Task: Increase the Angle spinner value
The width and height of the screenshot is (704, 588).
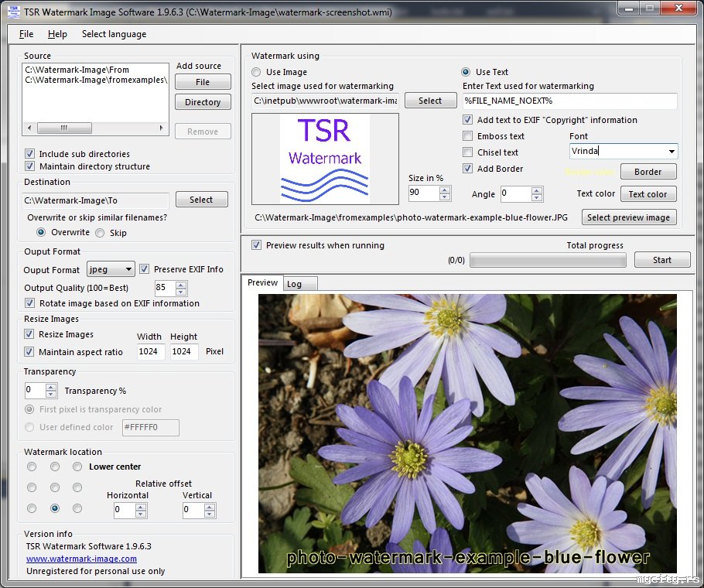Action: click(537, 190)
